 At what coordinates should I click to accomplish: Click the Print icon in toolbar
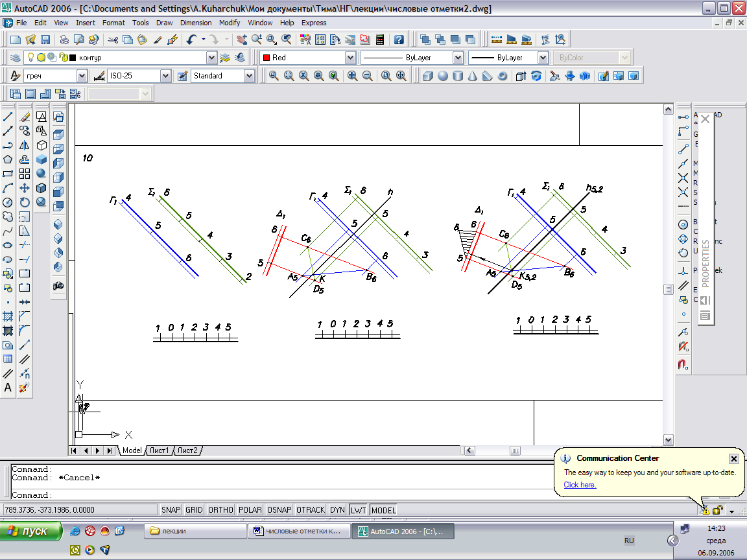click(64, 40)
